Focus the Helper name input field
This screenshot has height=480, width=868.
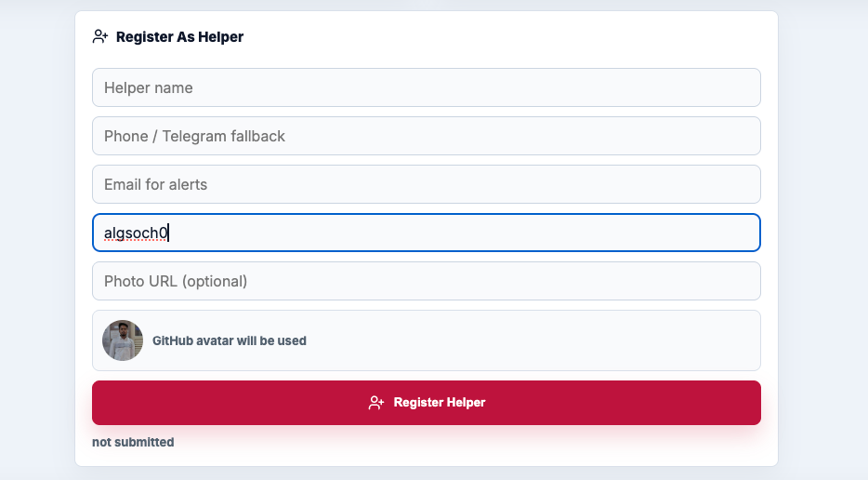pos(427,87)
